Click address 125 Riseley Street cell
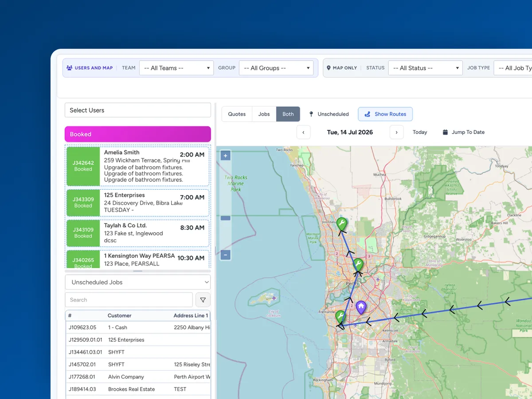This screenshot has width=532, height=399. coord(192,364)
